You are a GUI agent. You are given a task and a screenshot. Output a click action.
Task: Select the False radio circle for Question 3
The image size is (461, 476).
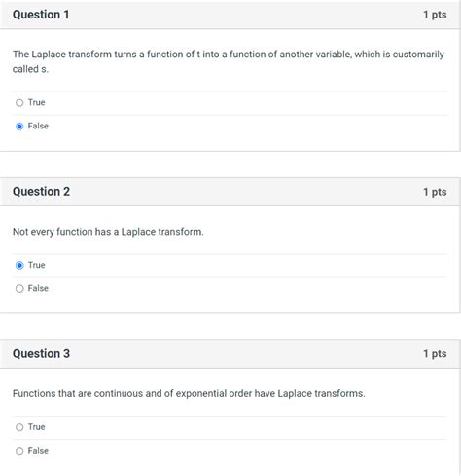19,451
